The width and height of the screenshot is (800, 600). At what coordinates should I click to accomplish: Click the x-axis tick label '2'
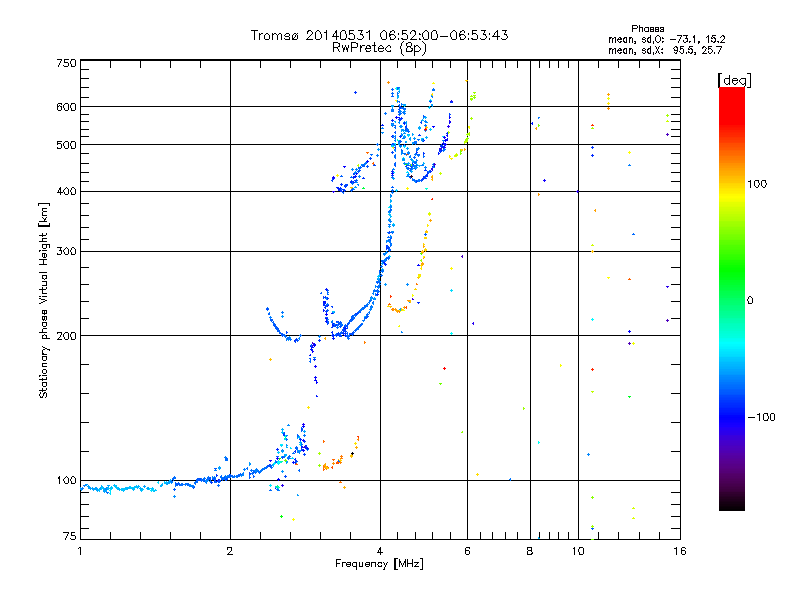point(230,551)
